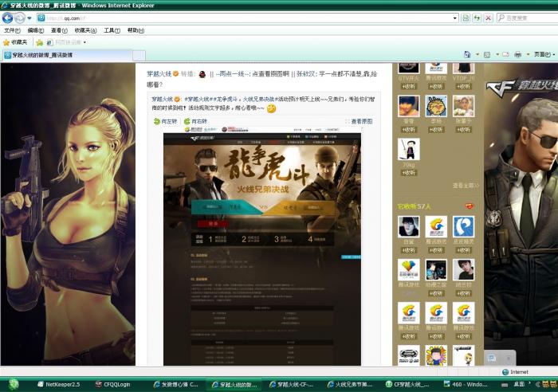This screenshot has height=392, width=558.
Task: Open the 查看(V) menu
Action: pos(59,30)
